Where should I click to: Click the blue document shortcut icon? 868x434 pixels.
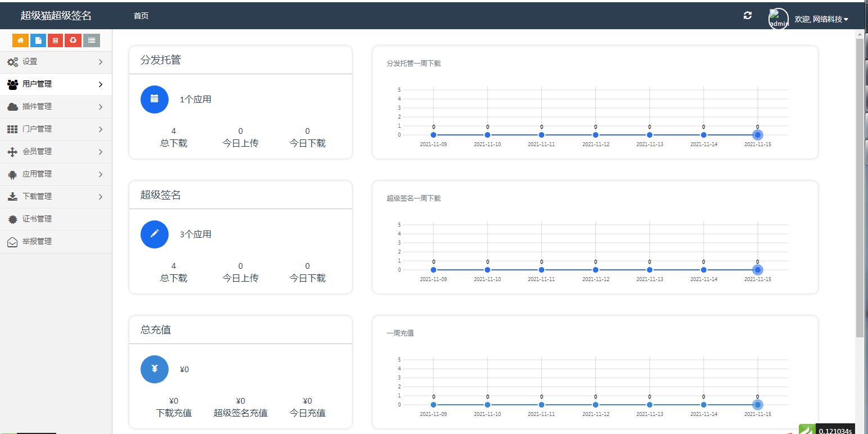[x=38, y=40]
